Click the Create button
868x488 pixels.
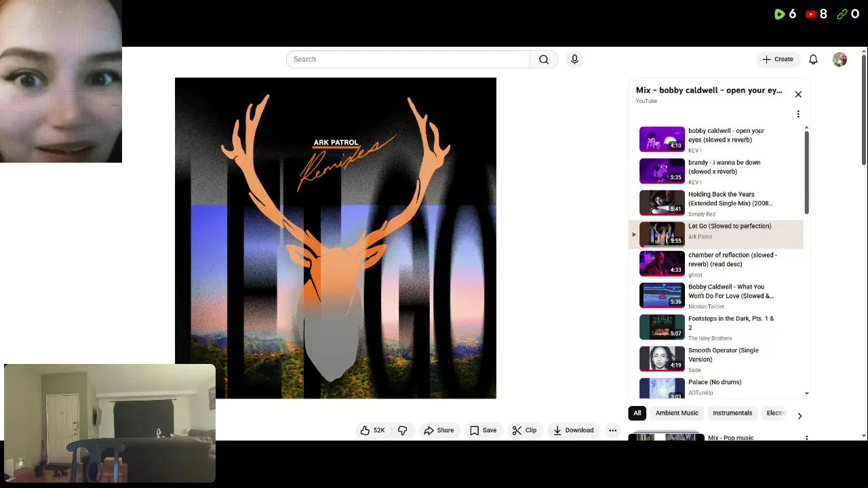click(778, 60)
